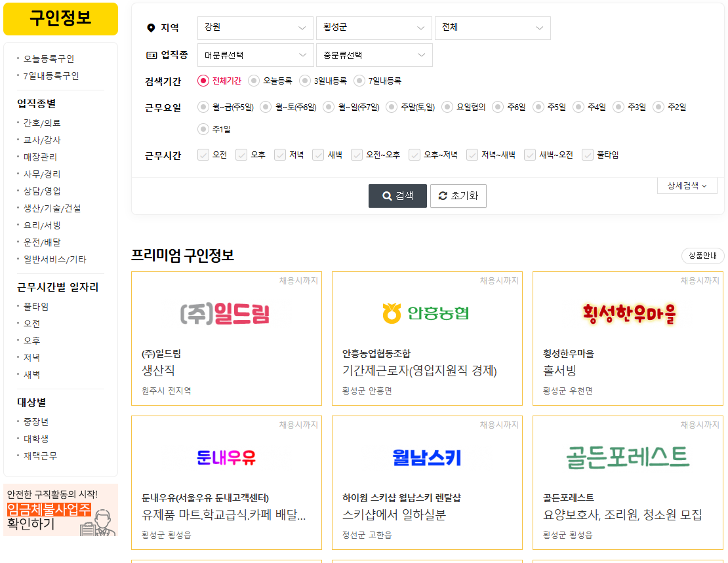Click the 임금체불사업주 확인하기 banner
This screenshot has width=728, height=563.
point(61,510)
